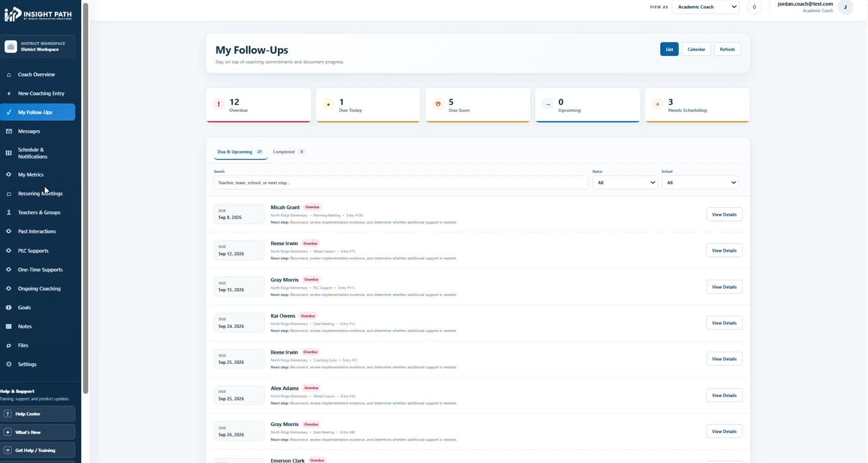Click the diamond icon beside View As dropdown
The image size is (868, 463).
pos(754,7)
